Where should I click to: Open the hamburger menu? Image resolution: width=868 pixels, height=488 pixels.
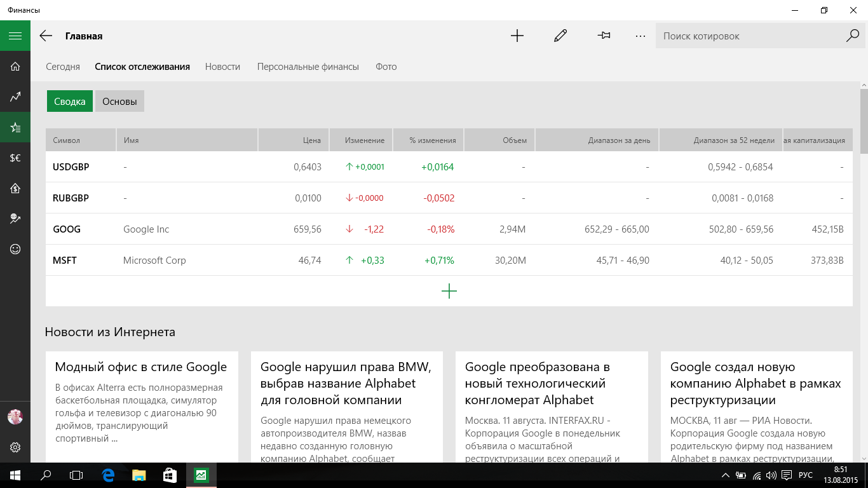15,36
